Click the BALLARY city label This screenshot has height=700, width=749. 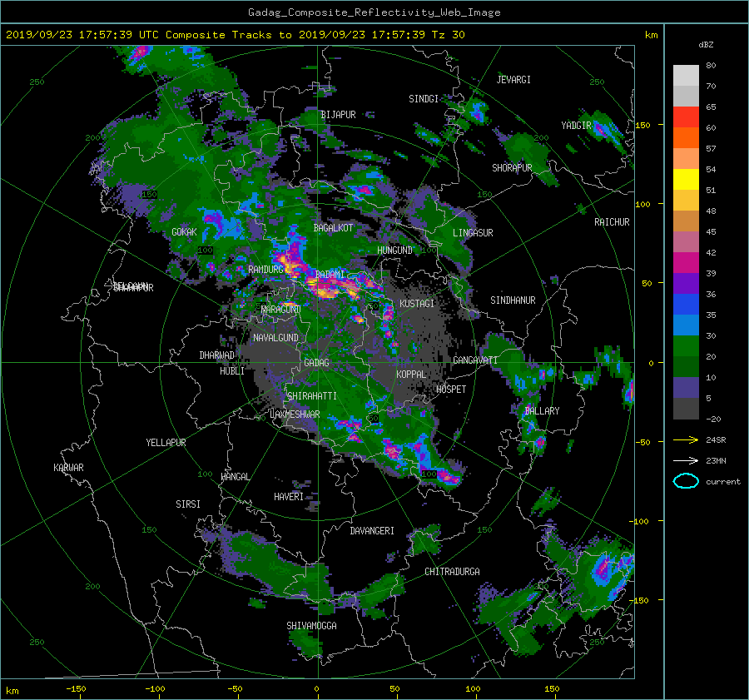(542, 411)
